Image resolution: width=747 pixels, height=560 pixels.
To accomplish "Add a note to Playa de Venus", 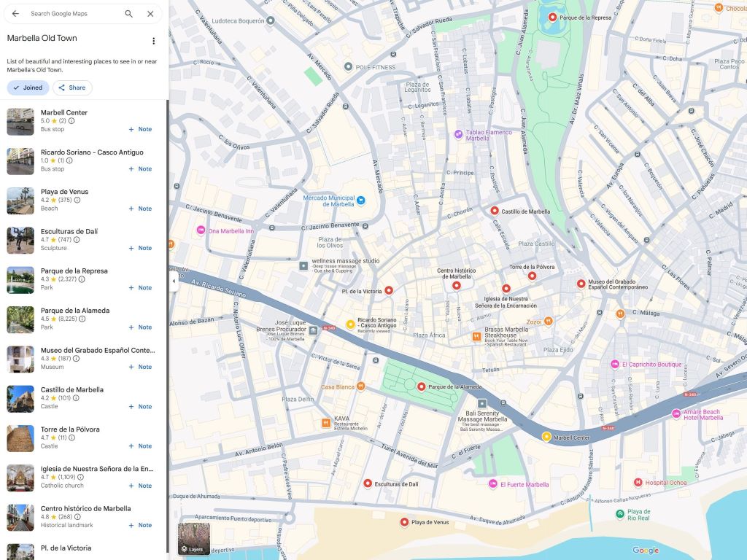I will (141, 209).
